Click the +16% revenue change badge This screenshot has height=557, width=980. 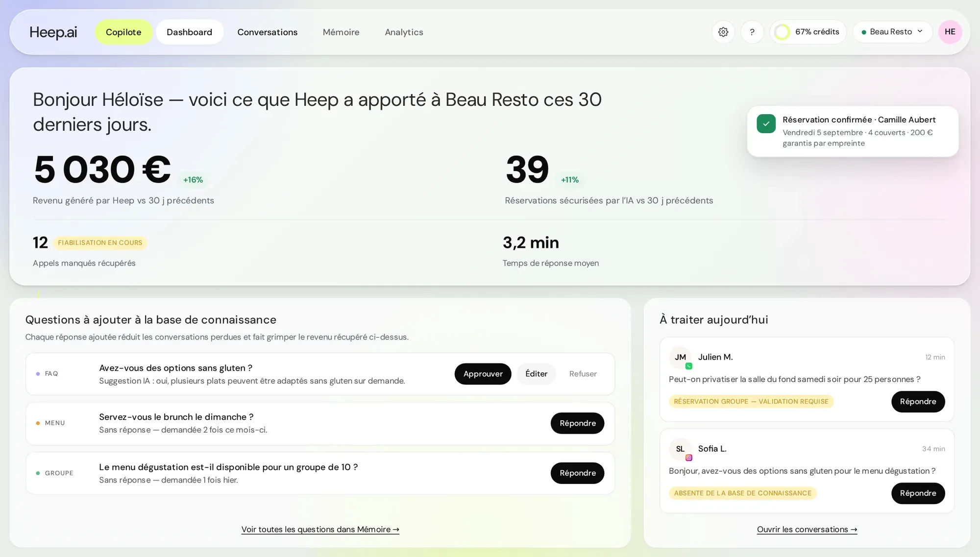193,180
